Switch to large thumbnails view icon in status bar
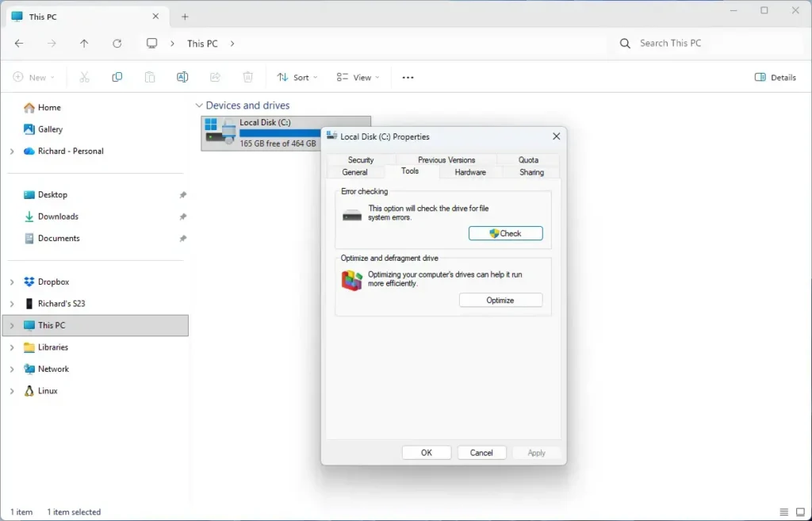812x521 pixels. click(800, 511)
